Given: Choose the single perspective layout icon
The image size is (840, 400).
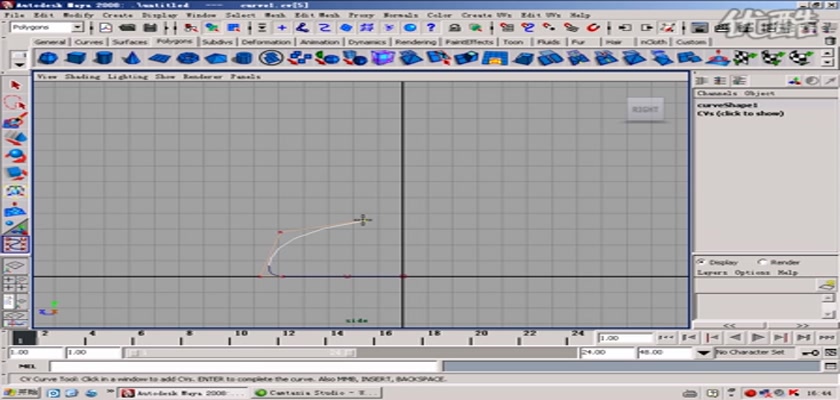Looking at the screenshot, I should click(x=16, y=266).
